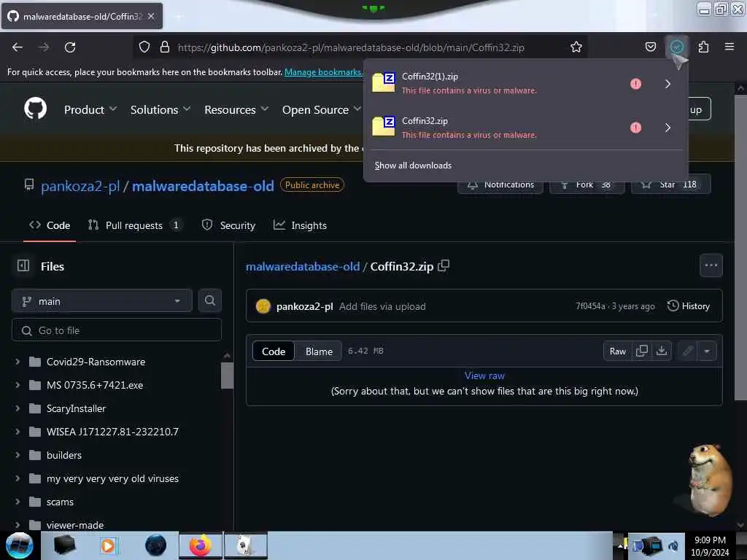Copy file path icon beside Coffin32.zip

[x=444, y=265]
